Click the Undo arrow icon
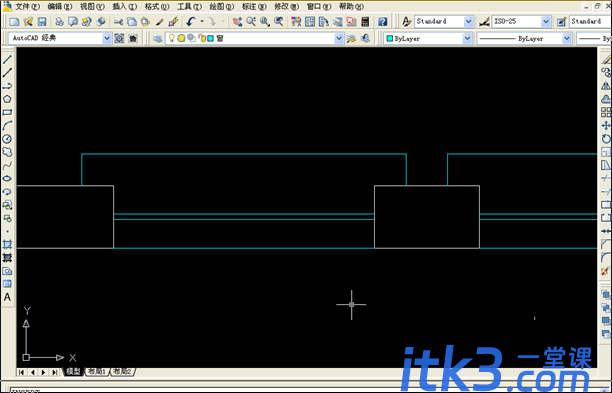 [x=191, y=21]
